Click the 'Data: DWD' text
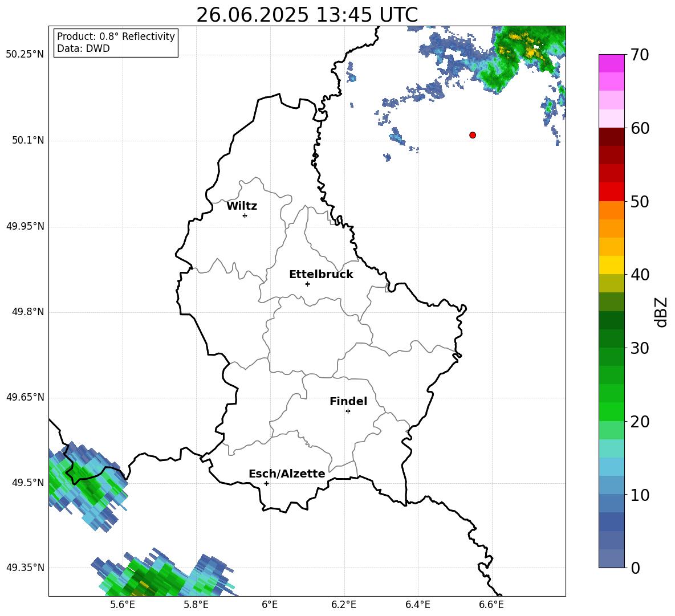The height and width of the screenshot is (616, 675). (83, 48)
